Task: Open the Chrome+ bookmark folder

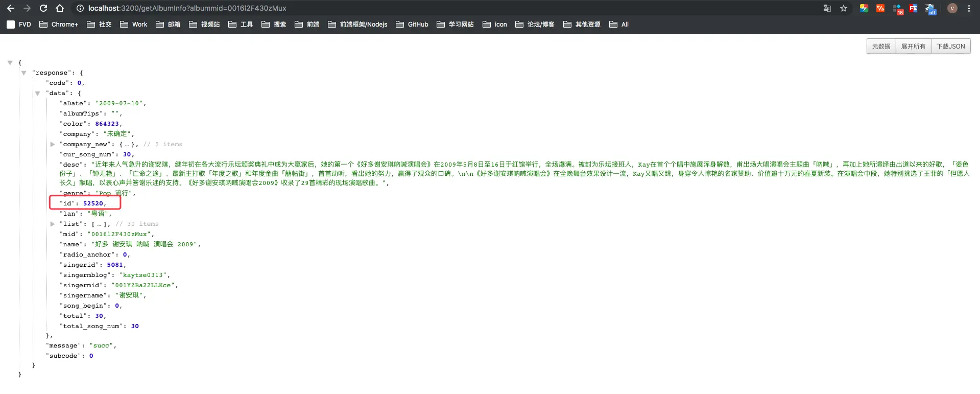Action: 59,24
